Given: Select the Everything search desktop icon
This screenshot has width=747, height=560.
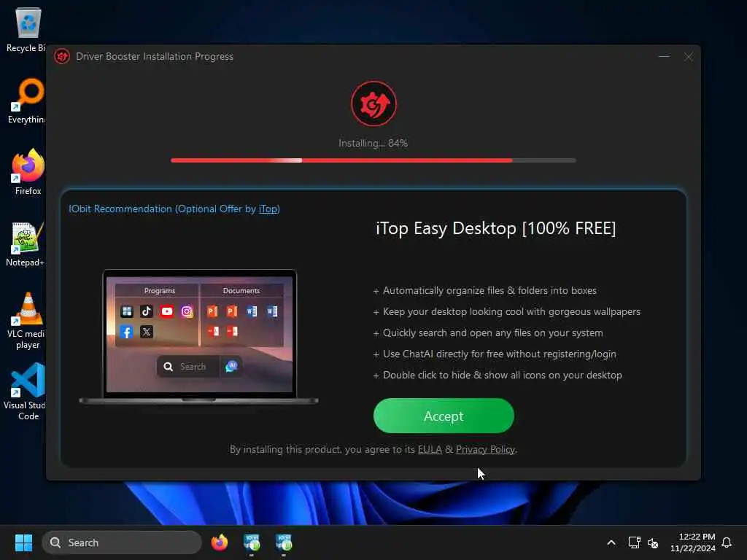Looking at the screenshot, I should point(27,101).
